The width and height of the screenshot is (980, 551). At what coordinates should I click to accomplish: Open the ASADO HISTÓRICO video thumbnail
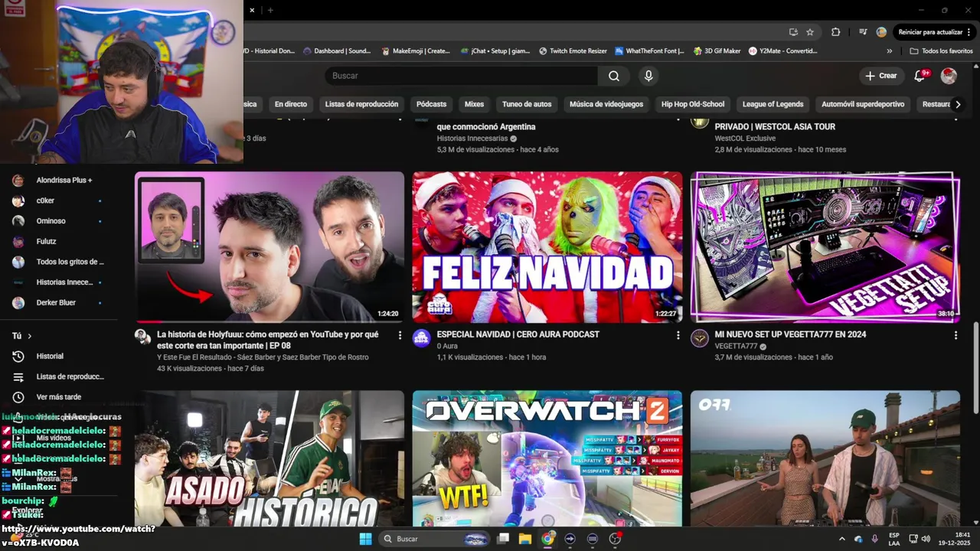click(x=269, y=458)
